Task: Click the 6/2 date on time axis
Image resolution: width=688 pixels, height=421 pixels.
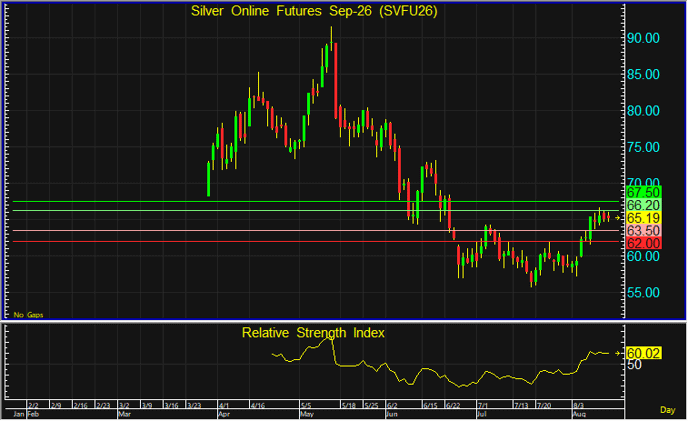Action: pos(392,405)
